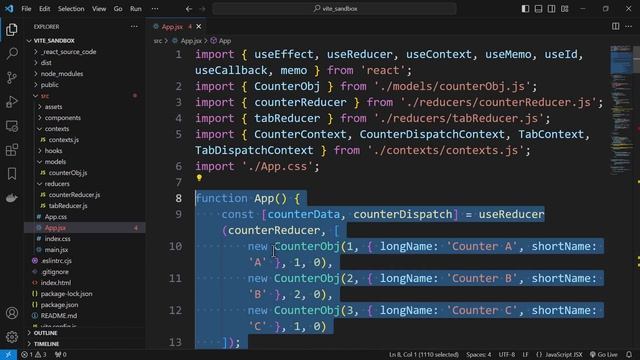Collapse the reducers folder
The height and width of the screenshot is (360, 640).
(x=85, y=184)
